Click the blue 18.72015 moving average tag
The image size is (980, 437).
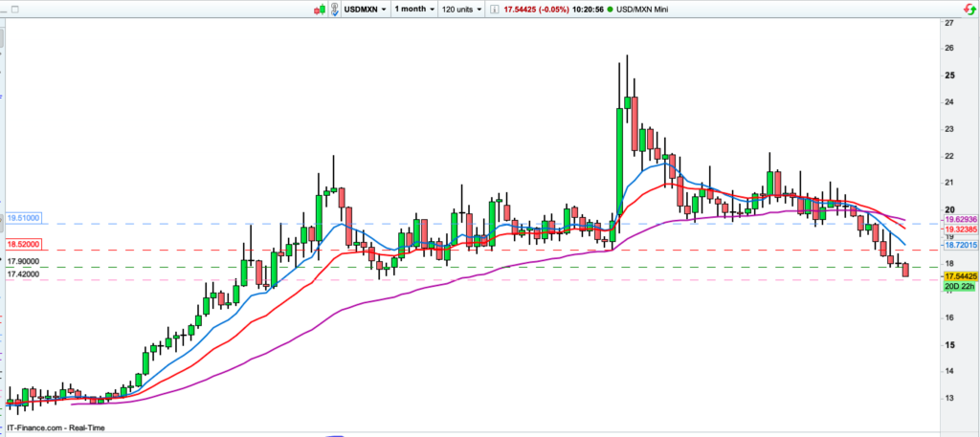(x=960, y=246)
